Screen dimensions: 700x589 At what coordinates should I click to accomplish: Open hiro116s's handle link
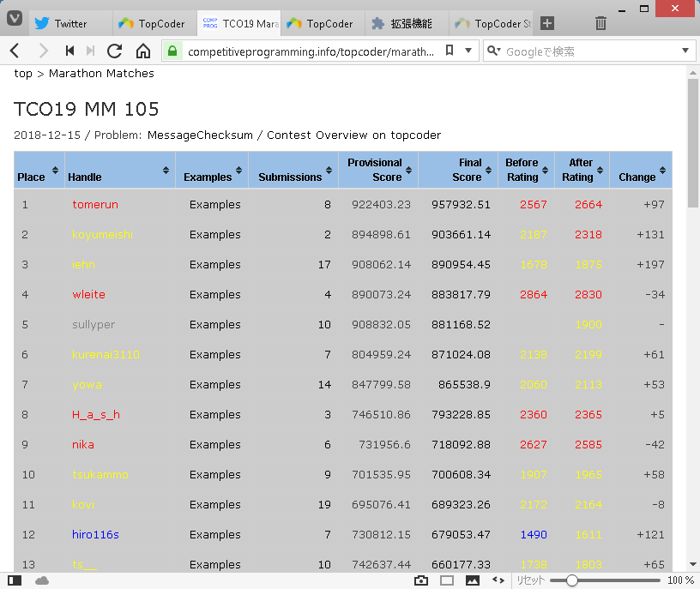[x=95, y=535]
